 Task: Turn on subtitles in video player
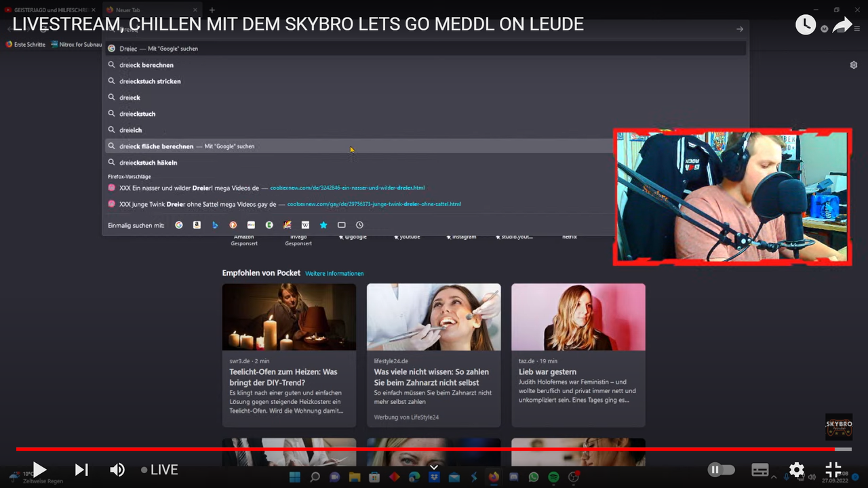760,470
